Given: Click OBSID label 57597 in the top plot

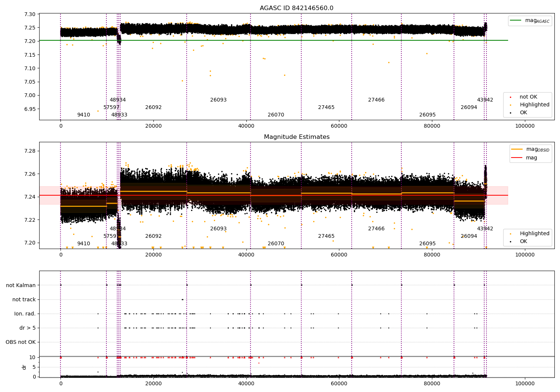Looking at the screenshot, I should pyautogui.click(x=111, y=108).
